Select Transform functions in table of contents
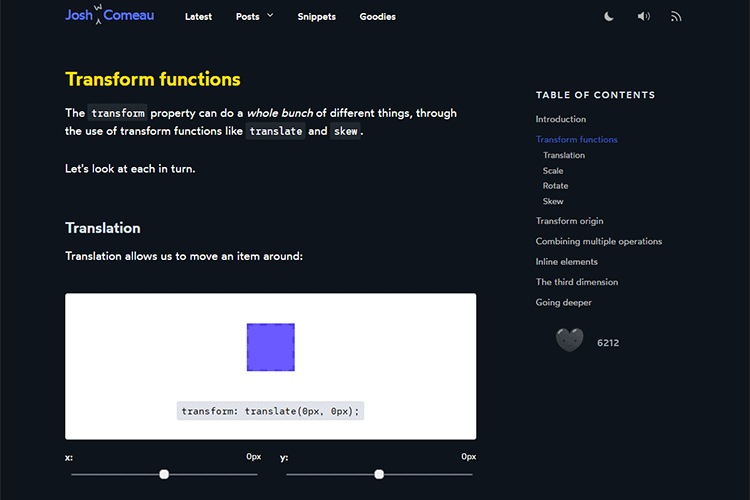Image resolution: width=750 pixels, height=500 pixels. [576, 140]
